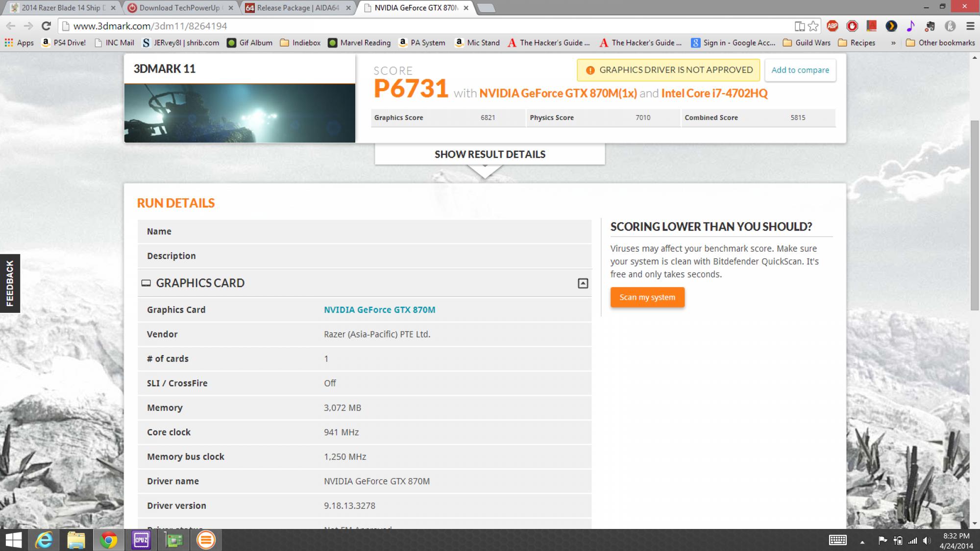This screenshot has height=551, width=980.
Task: Open a new tab
Action: [x=486, y=8]
